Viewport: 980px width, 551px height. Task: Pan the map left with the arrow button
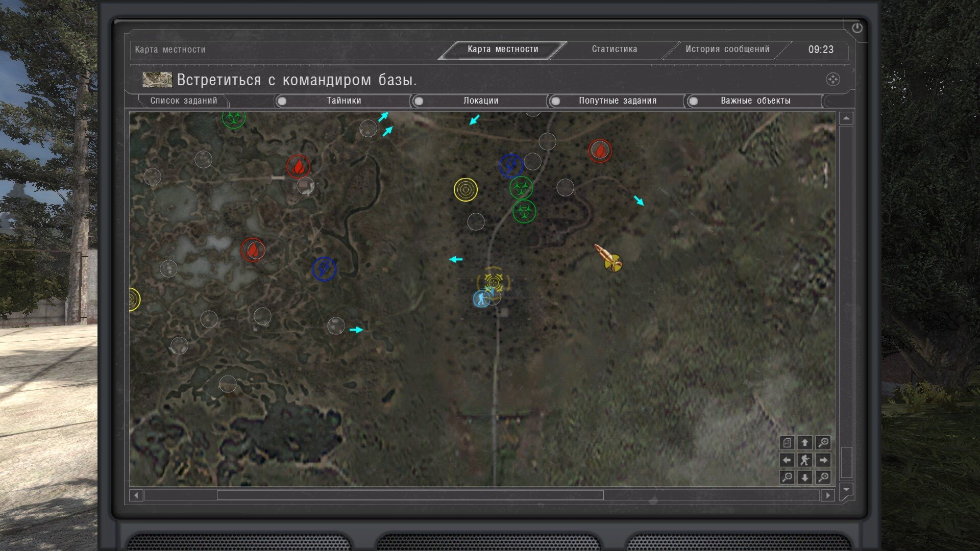click(x=787, y=460)
